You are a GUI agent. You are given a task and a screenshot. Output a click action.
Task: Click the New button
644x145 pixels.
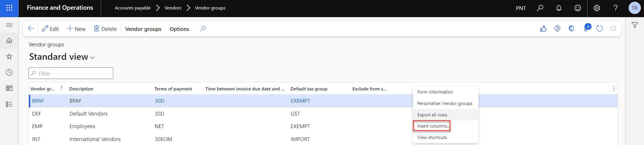tap(76, 29)
